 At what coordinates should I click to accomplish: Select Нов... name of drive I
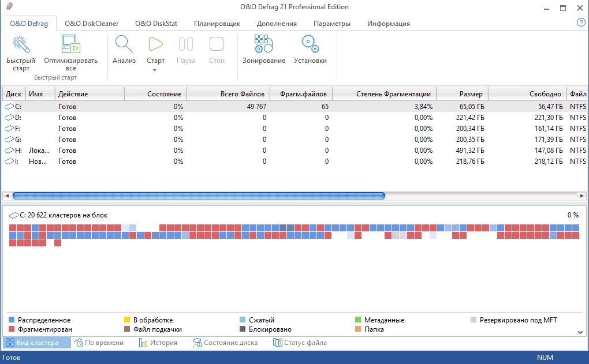[38, 162]
